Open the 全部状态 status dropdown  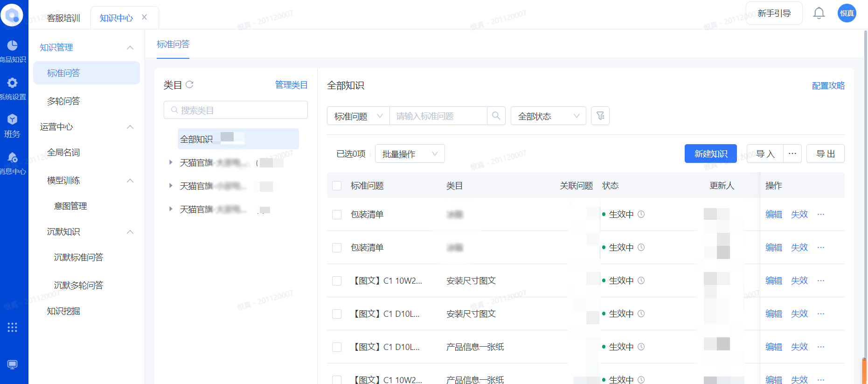click(x=548, y=116)
